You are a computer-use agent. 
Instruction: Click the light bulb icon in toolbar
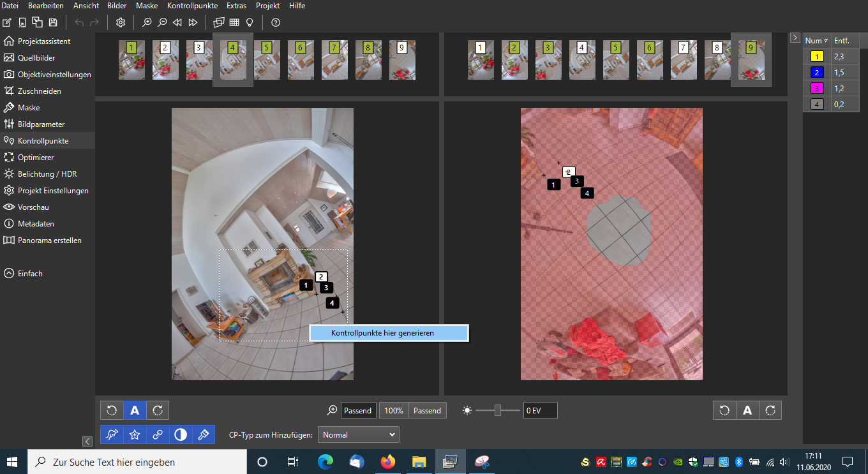(250, 22)
